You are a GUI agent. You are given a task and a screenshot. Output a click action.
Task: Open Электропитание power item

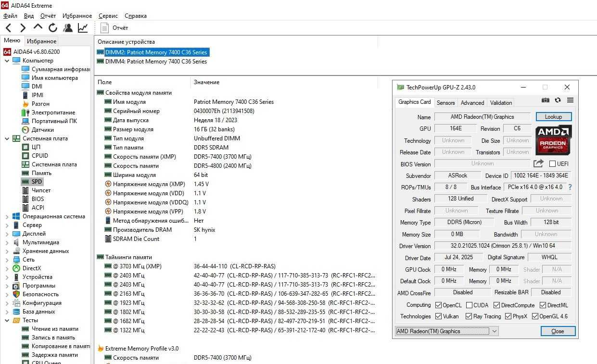click(x=48, y=113)
